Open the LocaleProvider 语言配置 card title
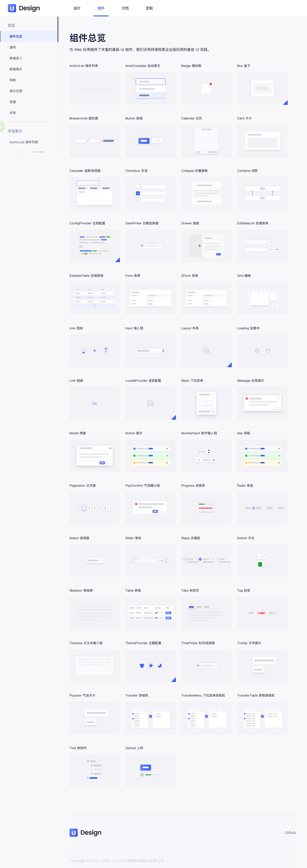This screenshot has height=868, width=307. 143,381
